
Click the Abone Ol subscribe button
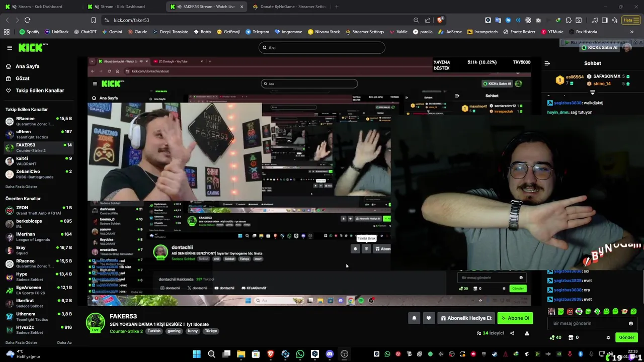(x=515, y=318)
